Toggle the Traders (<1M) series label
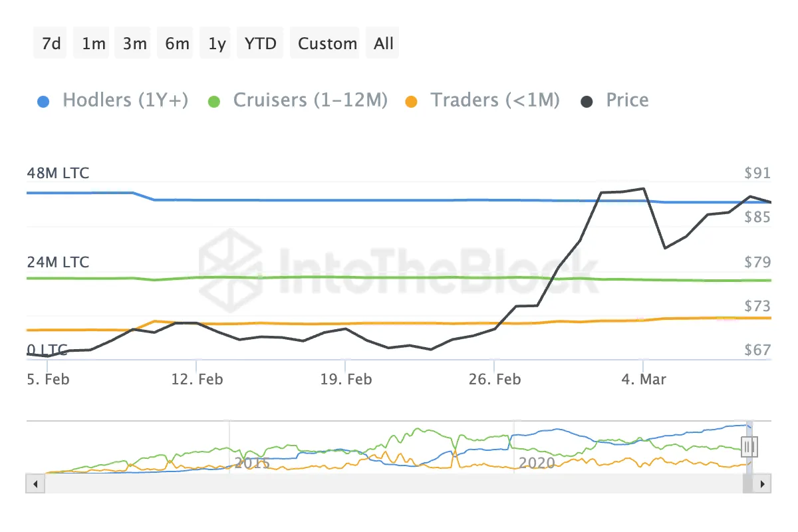 pos(495,100)
